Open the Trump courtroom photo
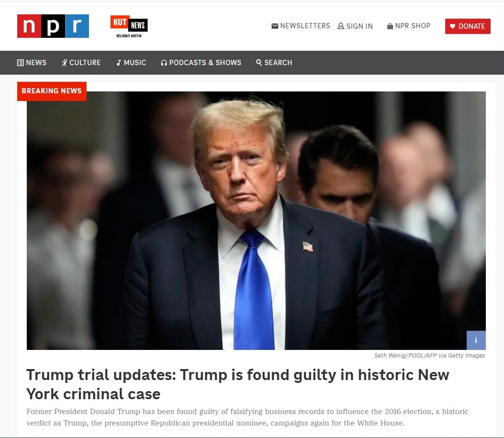The image size is (504, 438). point(256,221)
